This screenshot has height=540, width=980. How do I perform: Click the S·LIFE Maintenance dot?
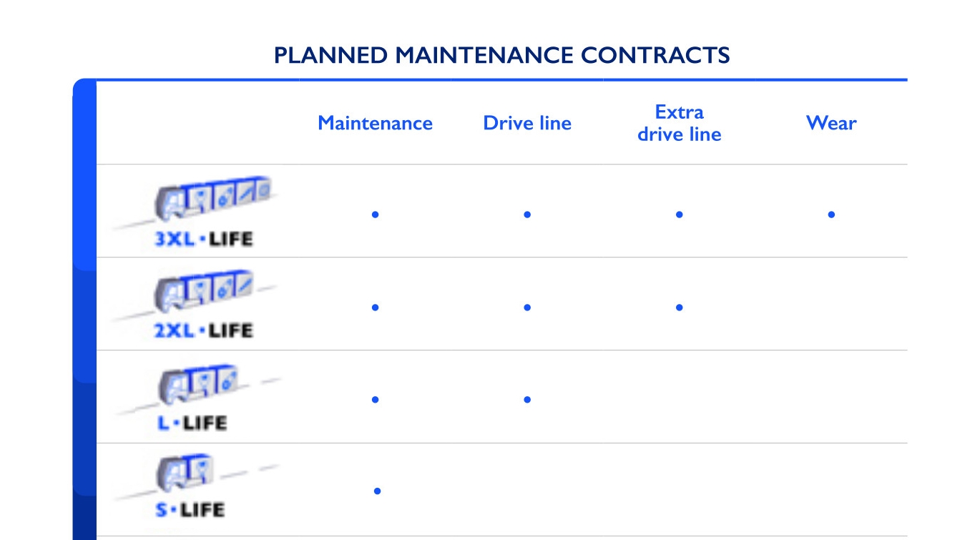(377, 491)
